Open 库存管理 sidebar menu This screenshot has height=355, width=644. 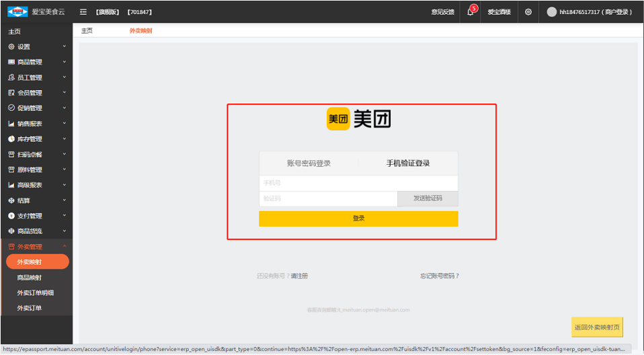[x=30, y=139]
